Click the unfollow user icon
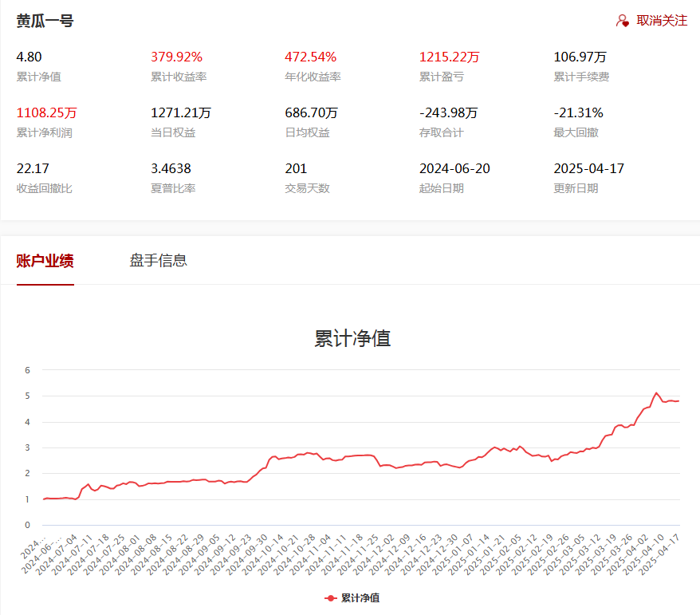The height and width of the screenshot is (615, 700). click(x=623, y=21)
